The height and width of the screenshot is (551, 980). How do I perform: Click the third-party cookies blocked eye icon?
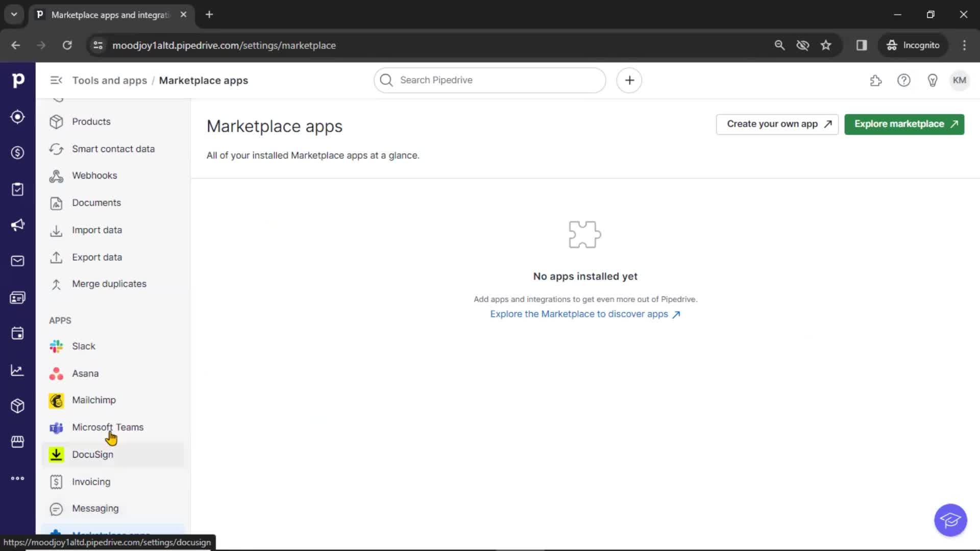click(x=803, y=45)
